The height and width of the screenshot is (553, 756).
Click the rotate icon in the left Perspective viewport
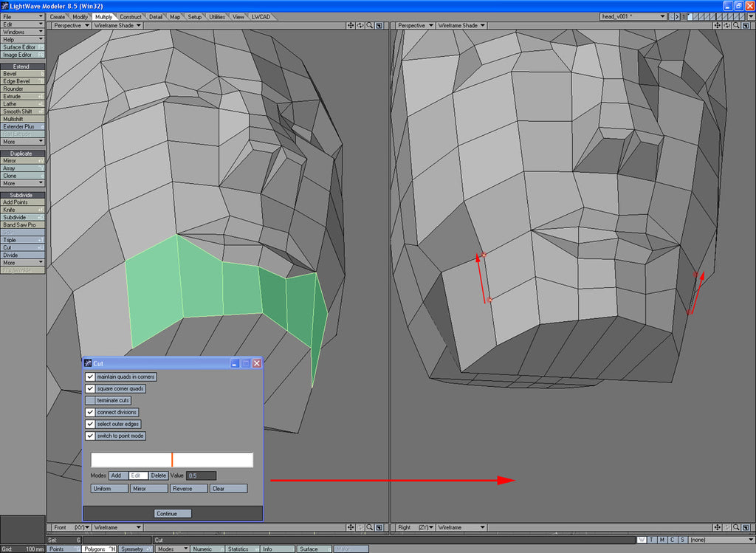(360, 25)
